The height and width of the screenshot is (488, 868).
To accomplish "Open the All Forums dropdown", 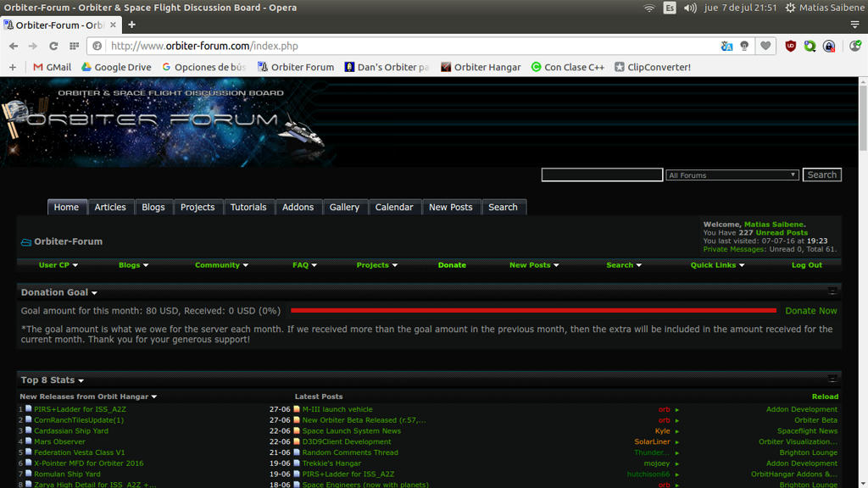I will (732, 175).
